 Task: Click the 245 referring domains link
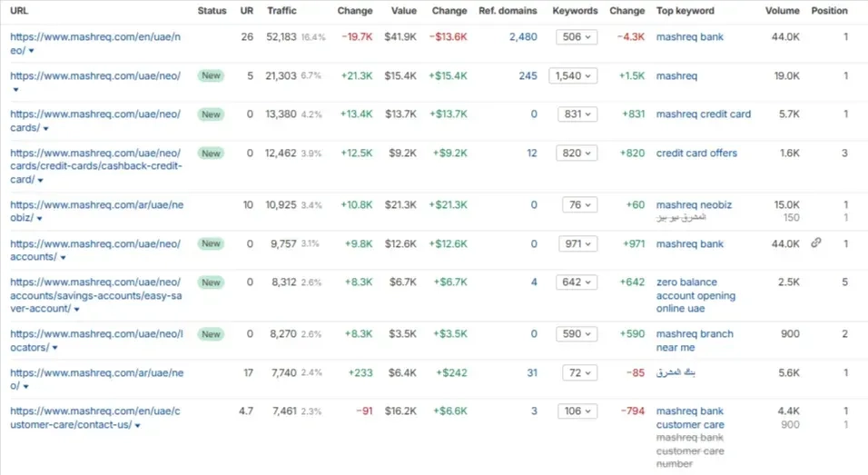pos(528,76)
